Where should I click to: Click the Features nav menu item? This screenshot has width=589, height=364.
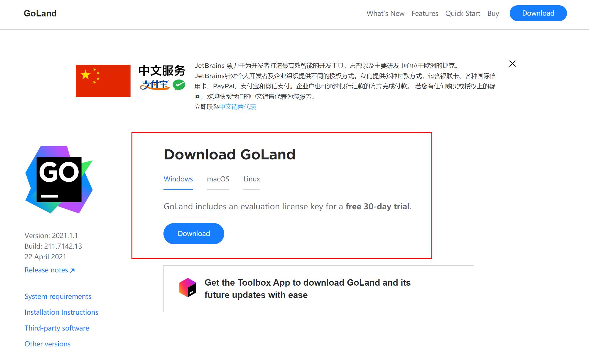425,13
